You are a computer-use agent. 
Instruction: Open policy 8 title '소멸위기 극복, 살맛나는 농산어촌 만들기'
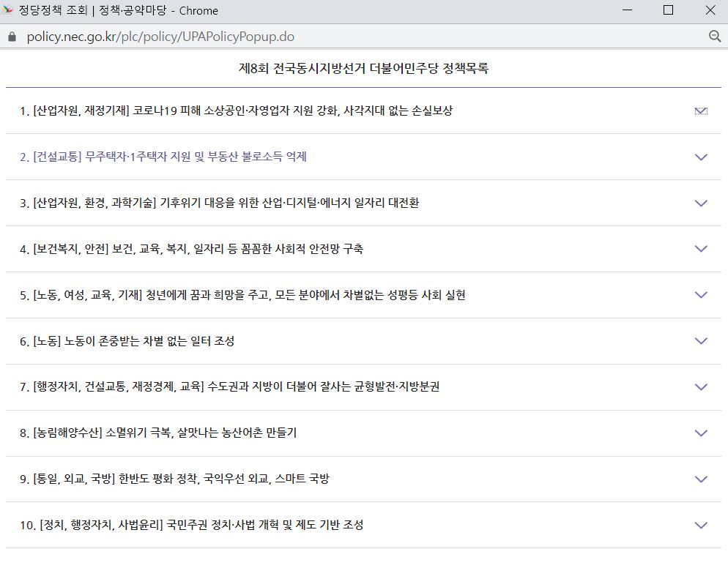tap(201, 433)
